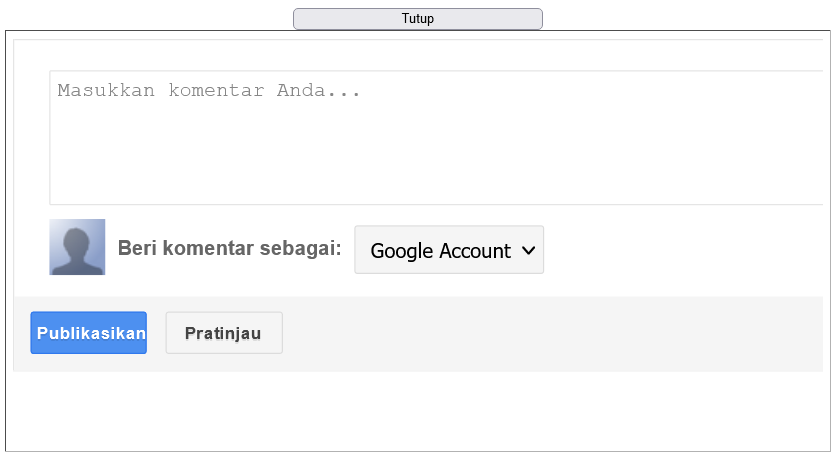The image size is (835, 456).
Task: Click the Beri komentar sebagai label
Action: [x=230, y=248]
